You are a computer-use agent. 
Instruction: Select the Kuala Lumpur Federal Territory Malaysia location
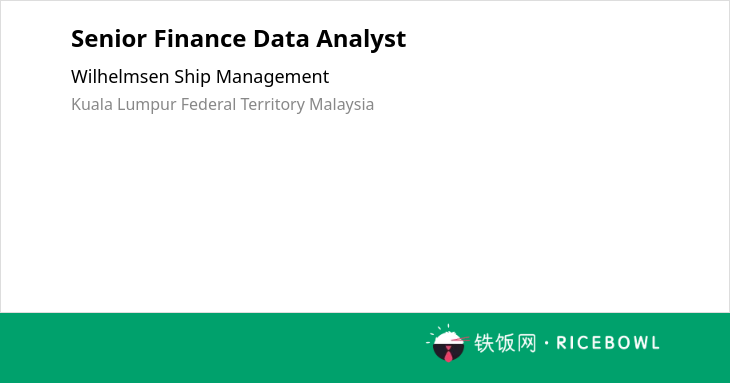pyautogui.click(x=223, y=104)
